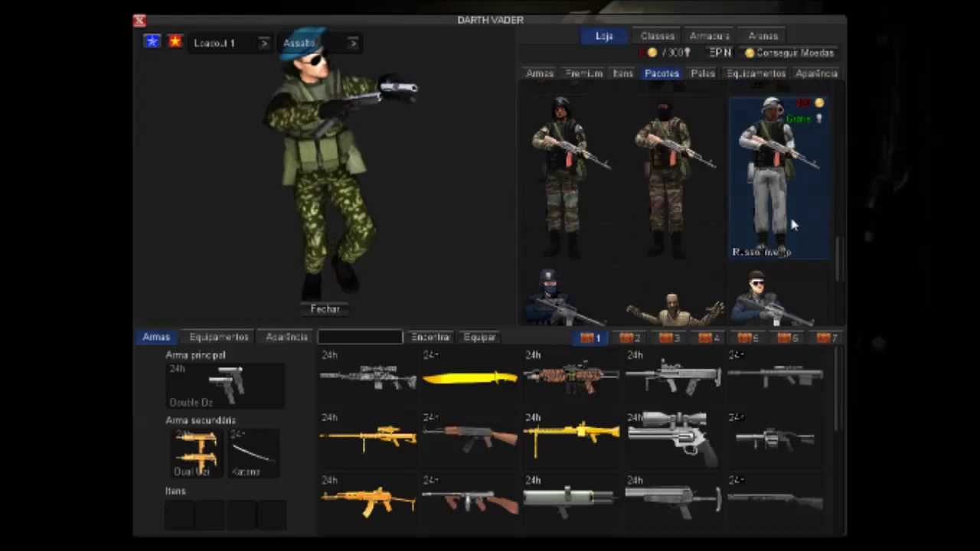
Task: Focus the inventory search field
Action: (x=360, y=337)
